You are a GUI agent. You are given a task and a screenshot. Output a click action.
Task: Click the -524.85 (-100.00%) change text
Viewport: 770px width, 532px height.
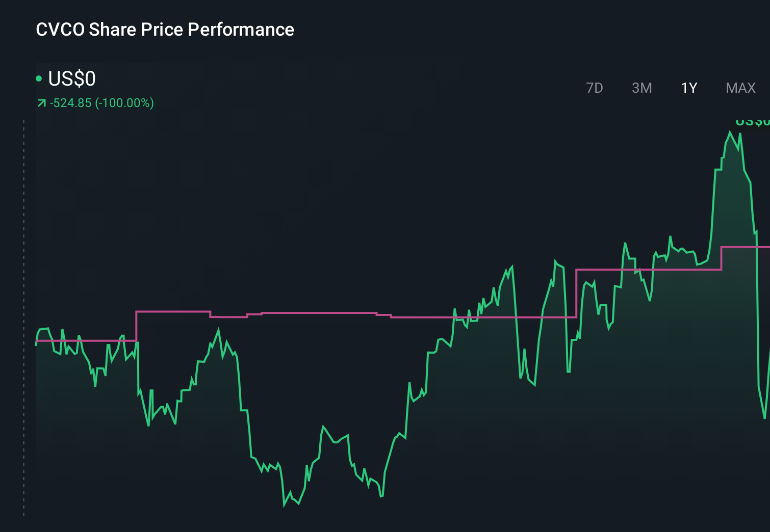click(x=101, y=102)
